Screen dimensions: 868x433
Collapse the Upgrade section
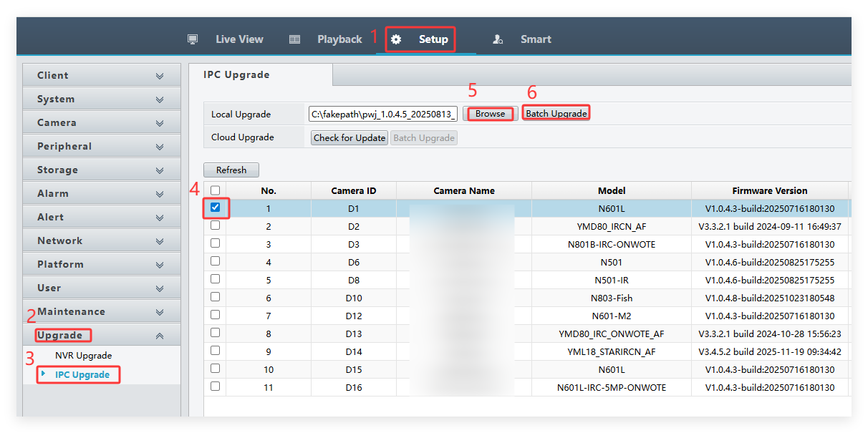coord(160,336)
